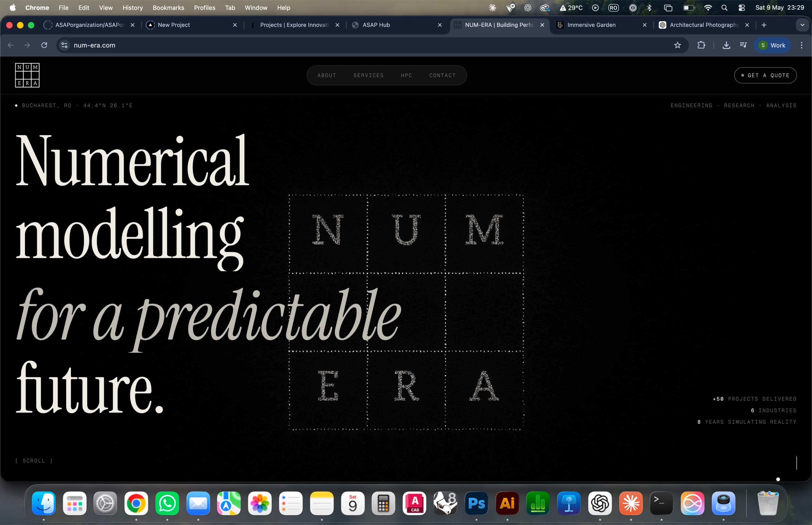Image resolution: width=812 pixels, height=525 pixels.
Task: Open macOS Control Center toggles icon
Action: pos(742,8)
